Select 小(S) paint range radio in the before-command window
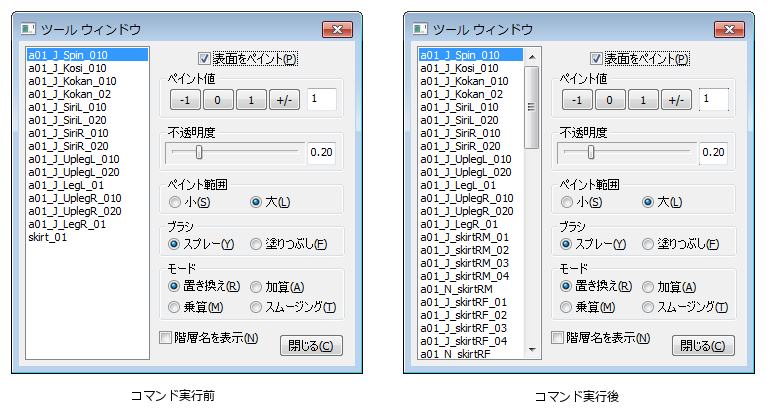Viewport: 767px width, 416px height. pyautogui.click(x=175, y=203)
